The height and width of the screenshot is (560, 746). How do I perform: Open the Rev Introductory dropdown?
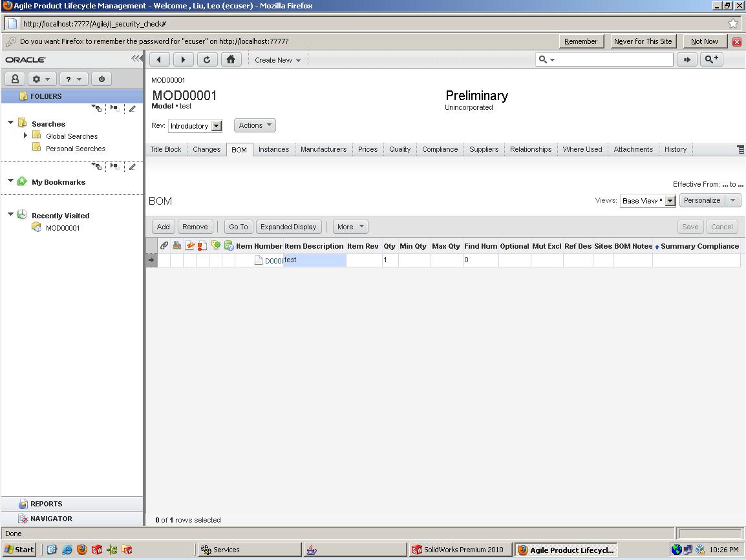pos(217,126)
